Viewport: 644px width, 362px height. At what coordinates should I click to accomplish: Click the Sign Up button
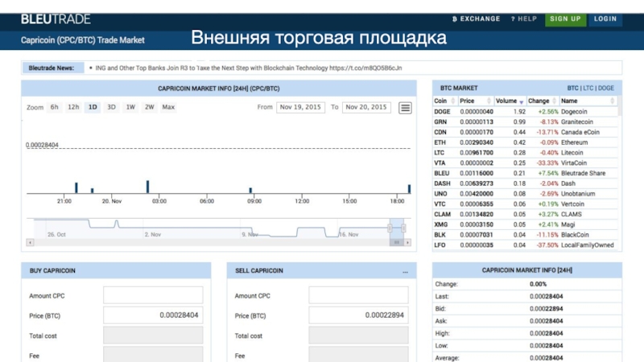(565, 19)
